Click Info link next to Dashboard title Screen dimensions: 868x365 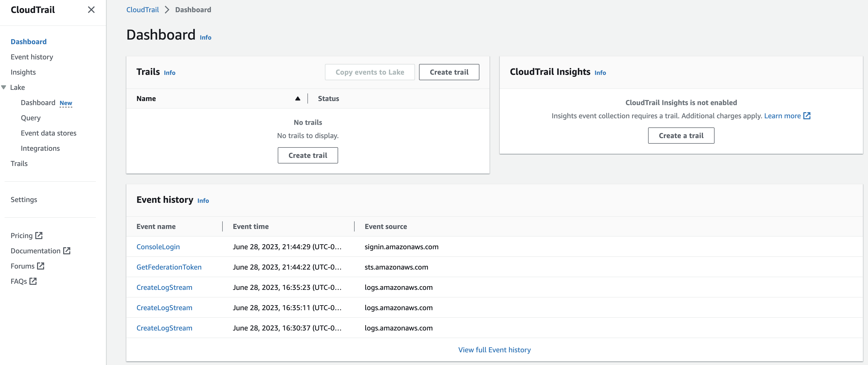pyautogui.click(x=205, y=38)
